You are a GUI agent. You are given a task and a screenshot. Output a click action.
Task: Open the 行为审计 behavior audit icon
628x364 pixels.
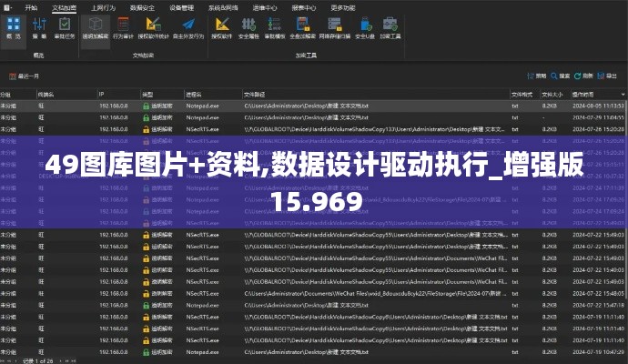(x=124, y=28)
